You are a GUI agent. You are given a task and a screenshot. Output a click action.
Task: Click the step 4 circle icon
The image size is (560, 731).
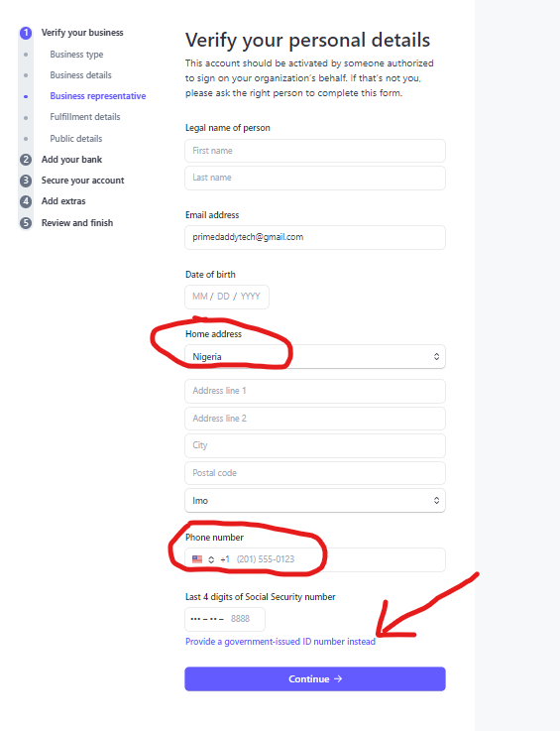26,201
